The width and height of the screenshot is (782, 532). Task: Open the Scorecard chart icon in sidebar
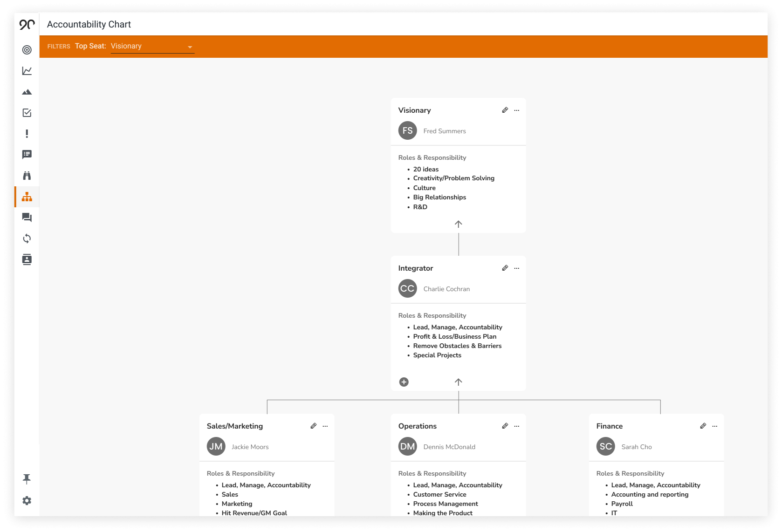[x=27, y=71]
